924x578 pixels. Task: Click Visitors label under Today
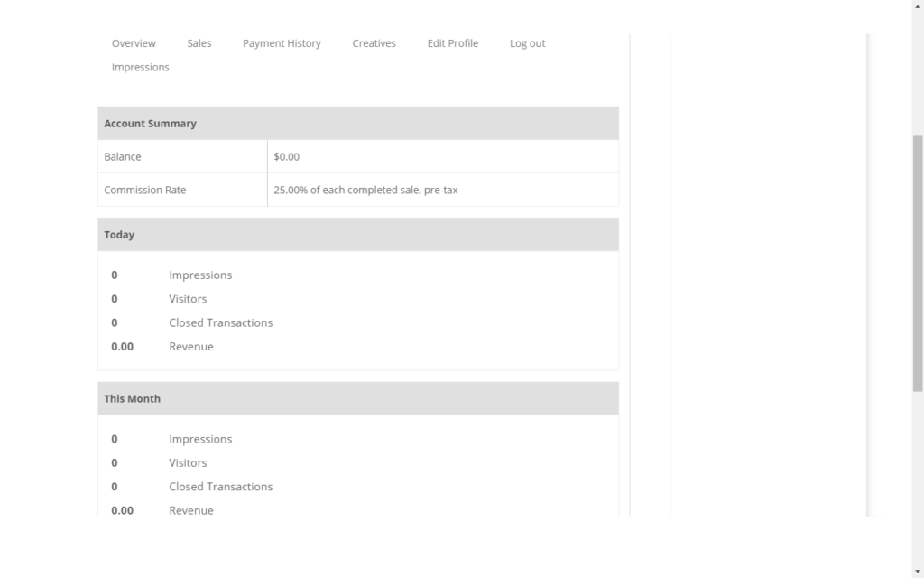coord(188,299)
